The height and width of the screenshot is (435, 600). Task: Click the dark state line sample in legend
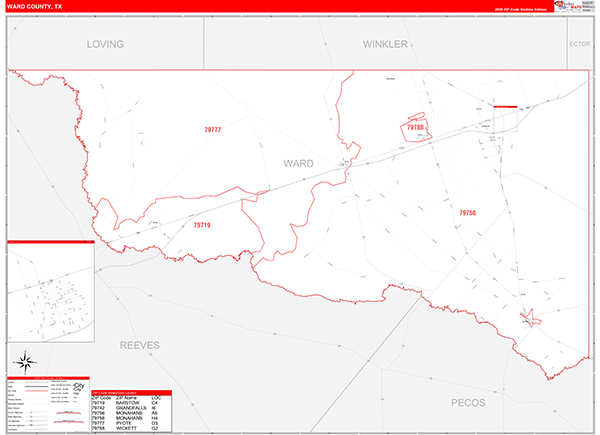[37, 386]
